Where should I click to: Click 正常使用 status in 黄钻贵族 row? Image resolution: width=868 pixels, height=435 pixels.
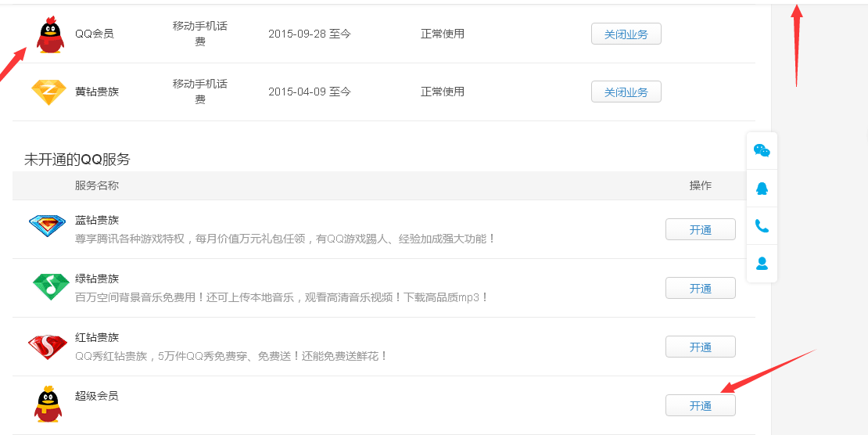443,92
